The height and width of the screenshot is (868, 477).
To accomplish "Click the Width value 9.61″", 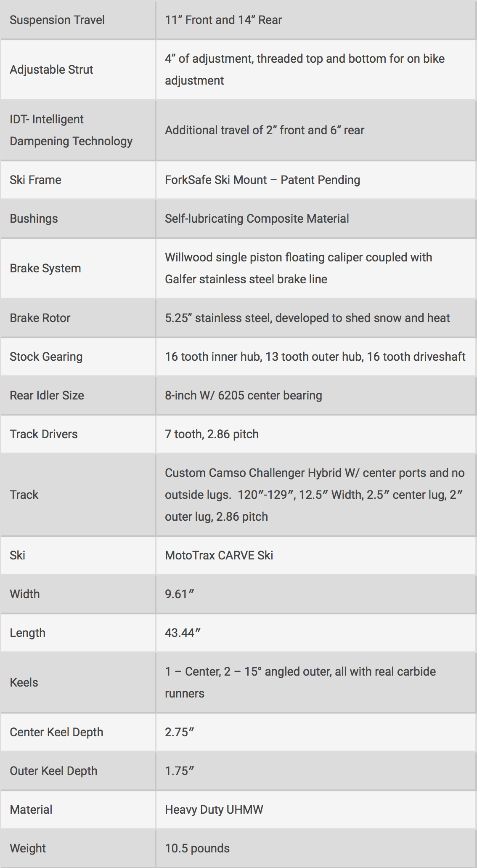I will coord(180,594).
